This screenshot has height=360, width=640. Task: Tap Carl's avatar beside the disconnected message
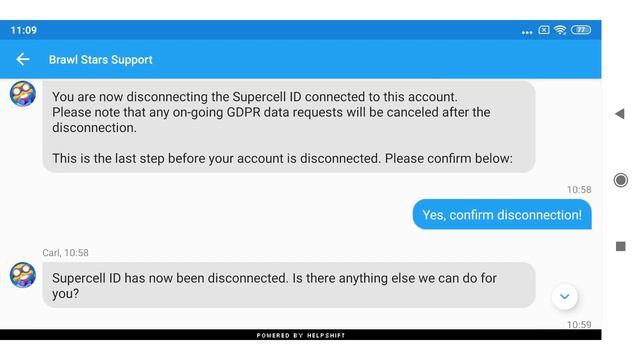coord(23,275)
